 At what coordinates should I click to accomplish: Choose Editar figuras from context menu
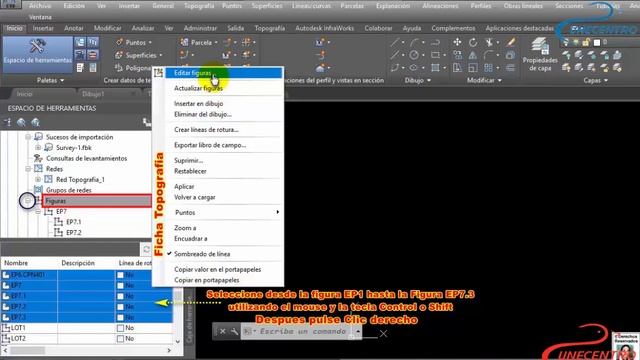tap(224, 73)
